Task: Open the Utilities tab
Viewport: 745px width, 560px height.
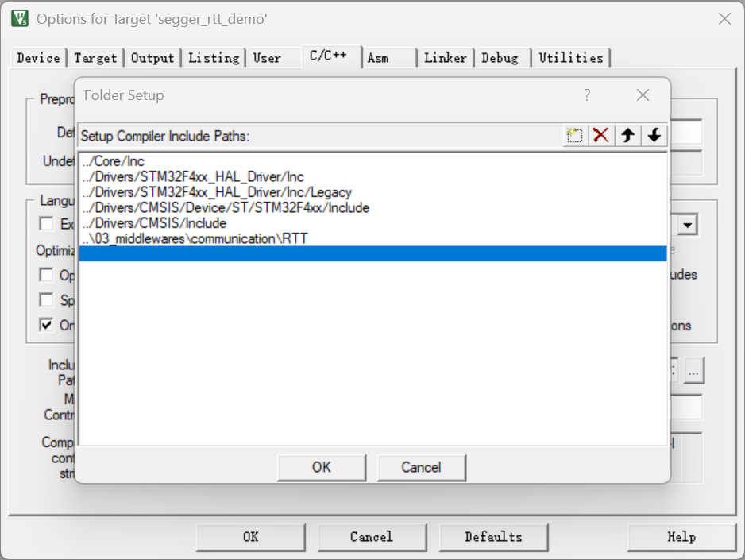Action: coord(570,58)
